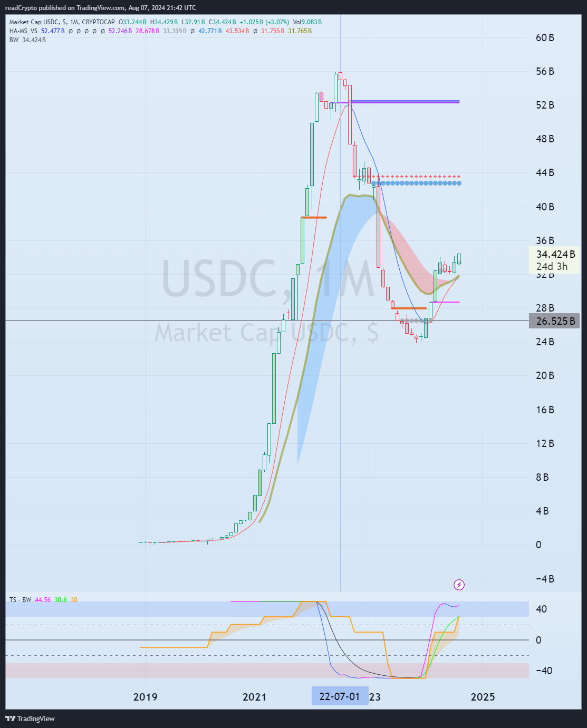Click the 44.56 value in the TS - BW legend
Screen dimensions: 587x728
(43, 600)
